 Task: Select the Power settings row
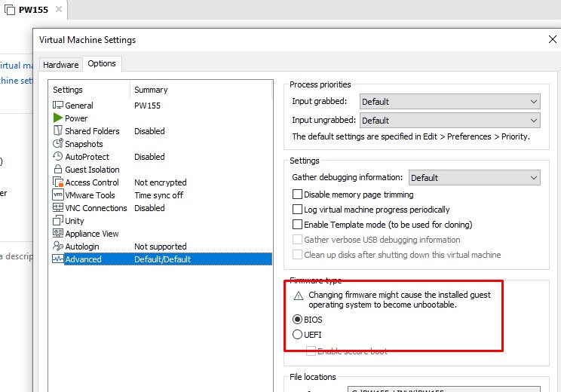pyautogui.click(x=162, y=118)
